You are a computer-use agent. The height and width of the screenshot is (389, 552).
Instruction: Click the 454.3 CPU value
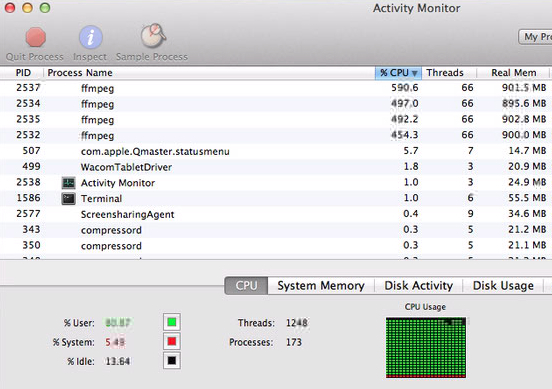pyautogui.click(x=405, y=135)
